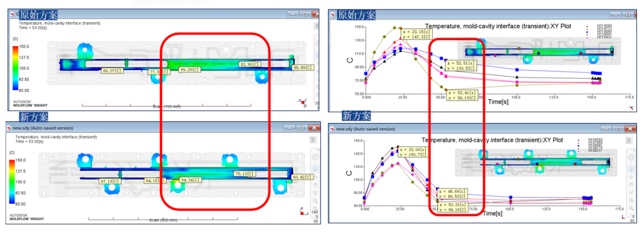Click the 60.42[C] temperature label

click(x=303, y=177)
